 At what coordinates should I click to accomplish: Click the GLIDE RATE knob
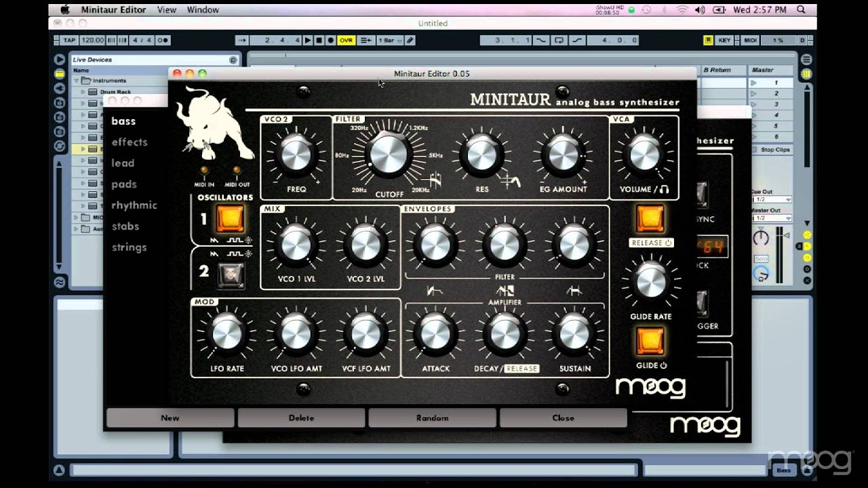pyautogui.click(x=650, y=283)
